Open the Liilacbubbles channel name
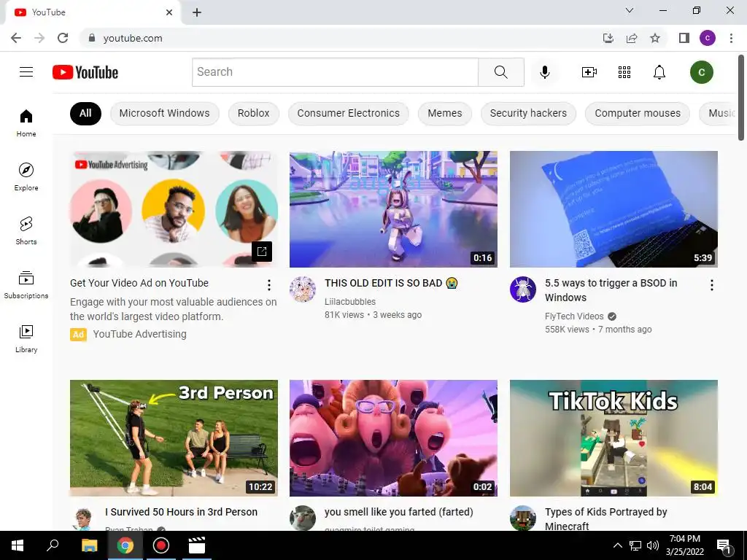Image resolution: width=747 pixels, height=560 pixels. tap(350, 301)
